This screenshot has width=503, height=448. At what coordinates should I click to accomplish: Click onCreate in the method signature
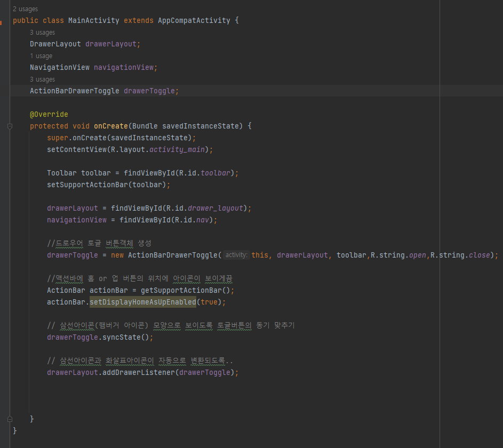pos(110,126)
